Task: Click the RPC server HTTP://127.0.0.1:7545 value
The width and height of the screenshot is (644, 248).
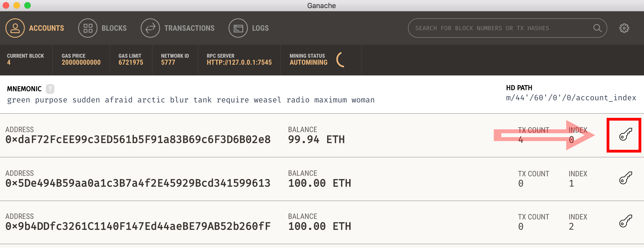Action: [239, 63]
